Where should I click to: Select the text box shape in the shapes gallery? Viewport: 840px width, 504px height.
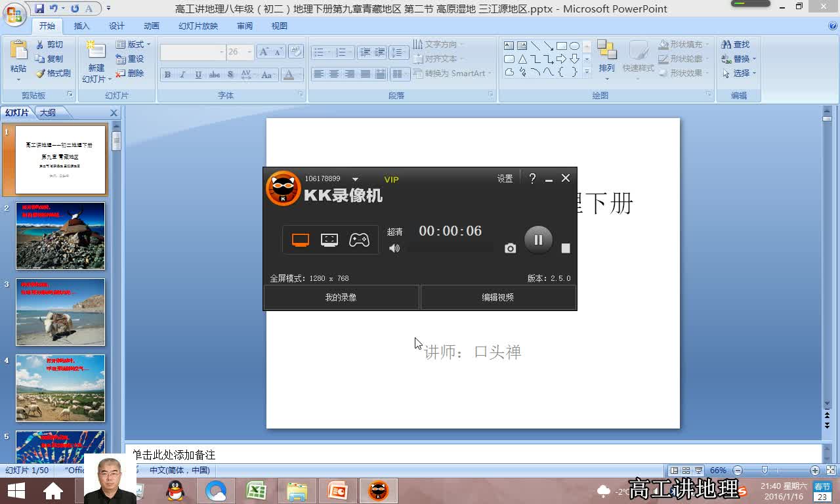(509, 46)
